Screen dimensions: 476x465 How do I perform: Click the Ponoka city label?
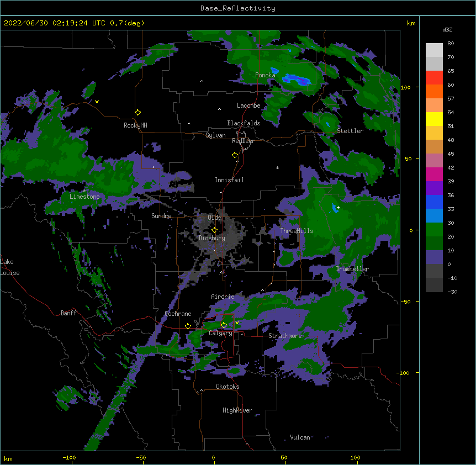click(x=265, y=75)
